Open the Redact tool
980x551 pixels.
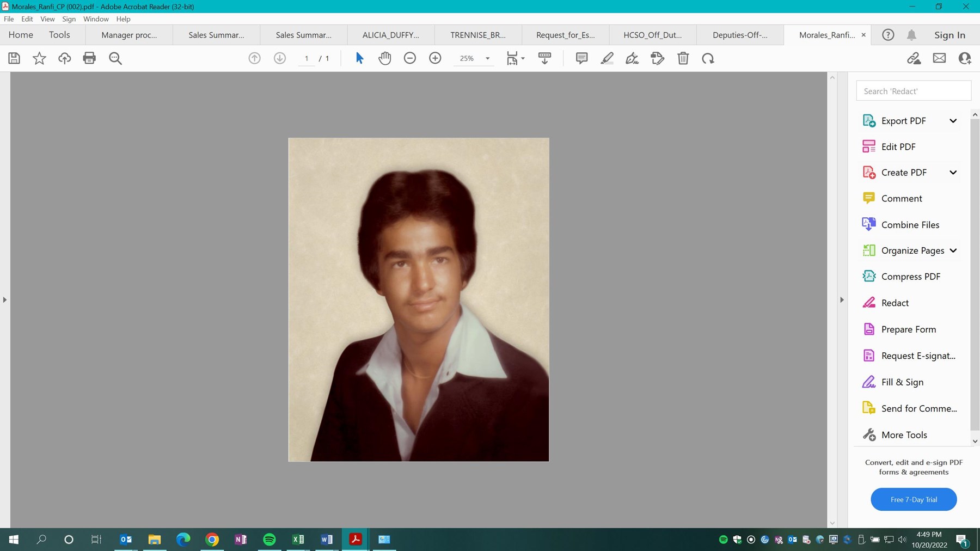pos(896,302)
